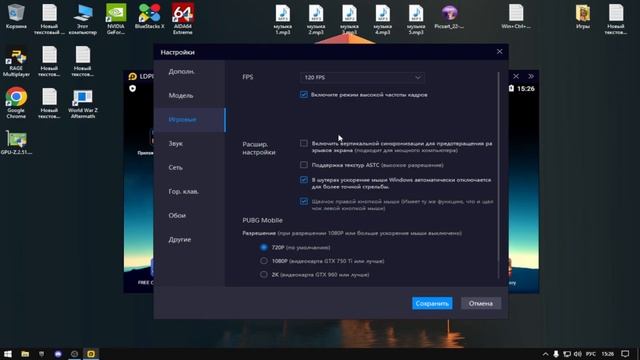This screenshot has width=640, height=360.
Task: Click the purple round taskbar app icon
Action: point(58,354)
